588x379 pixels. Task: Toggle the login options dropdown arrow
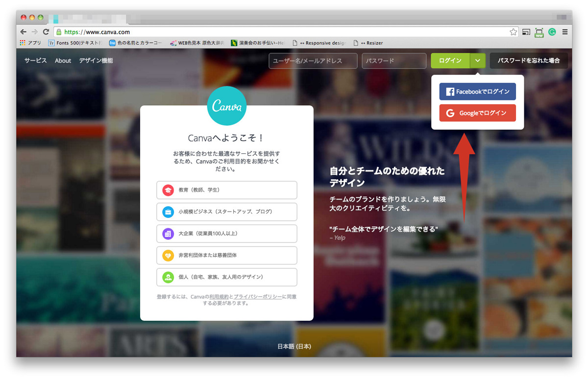click(478, 61)
